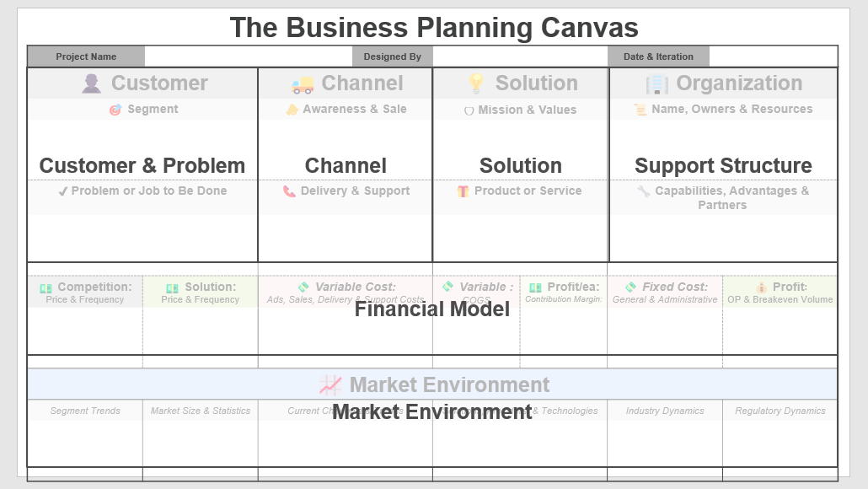Image resolution: width=868 pixels, height=489 pixels.
Task: Click the Segment Trends cell
Action: [x=85, y=433]
